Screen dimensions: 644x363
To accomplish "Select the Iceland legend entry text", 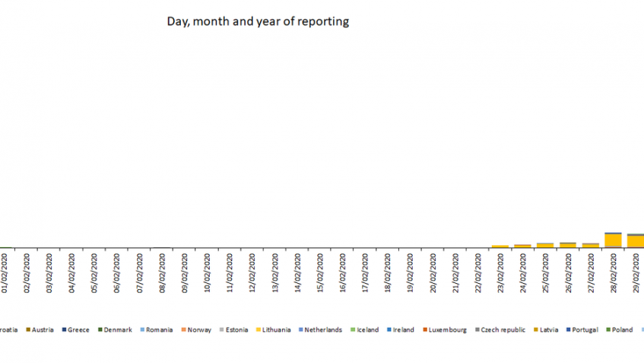I will tap(367, 330).
